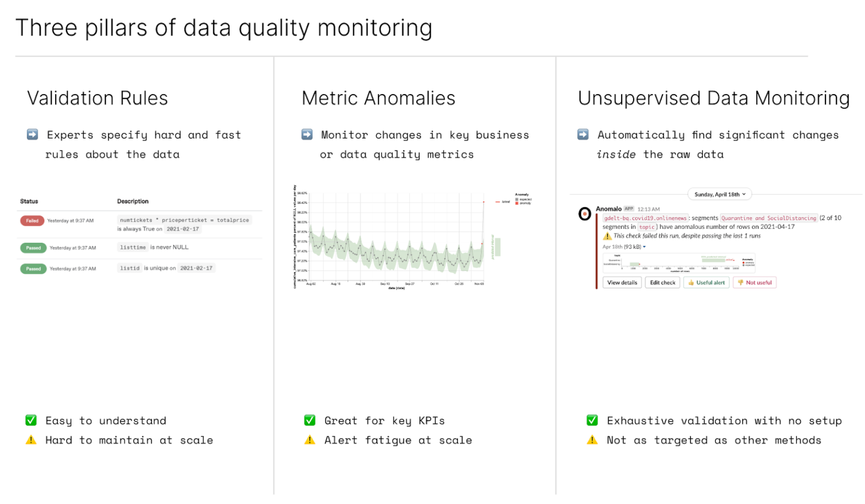
Task: Click warning triangle beside 'This check failed this run'
Action: coord(607,236)
